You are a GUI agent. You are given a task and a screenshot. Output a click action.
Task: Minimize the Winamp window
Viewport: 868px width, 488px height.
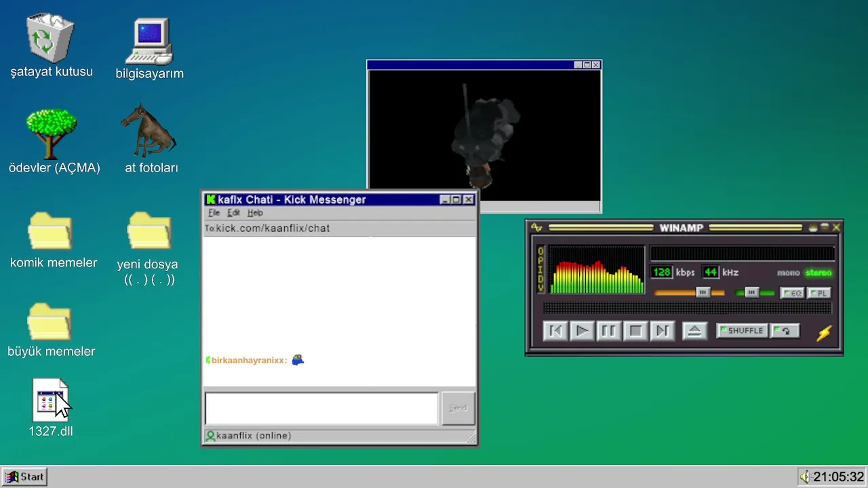point(813,228)
